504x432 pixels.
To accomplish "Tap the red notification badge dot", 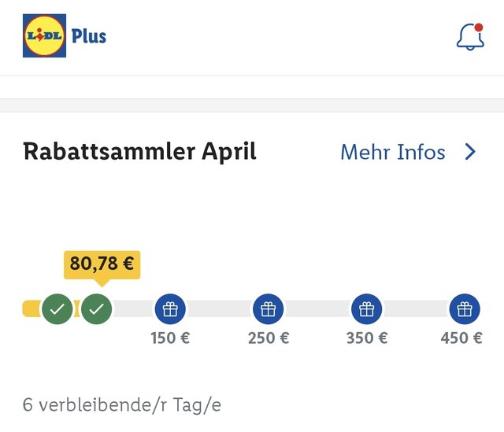I will pos(479,28).
